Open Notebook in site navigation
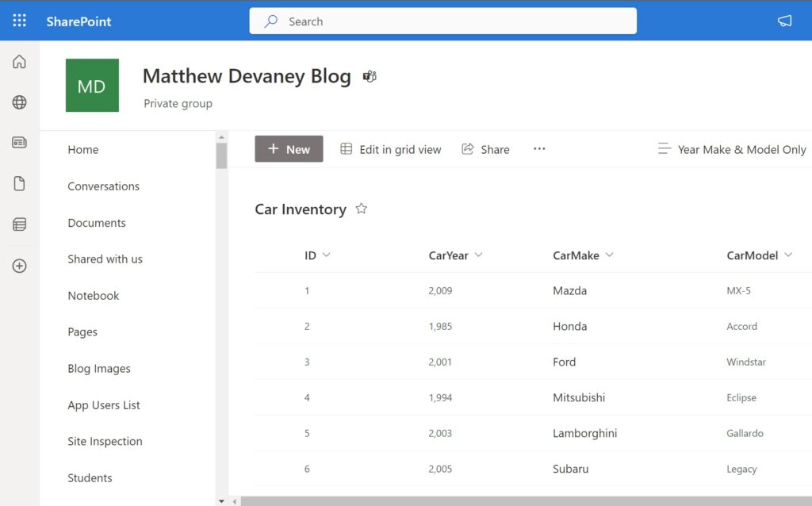The image size is (812, 506). [94, 296]
